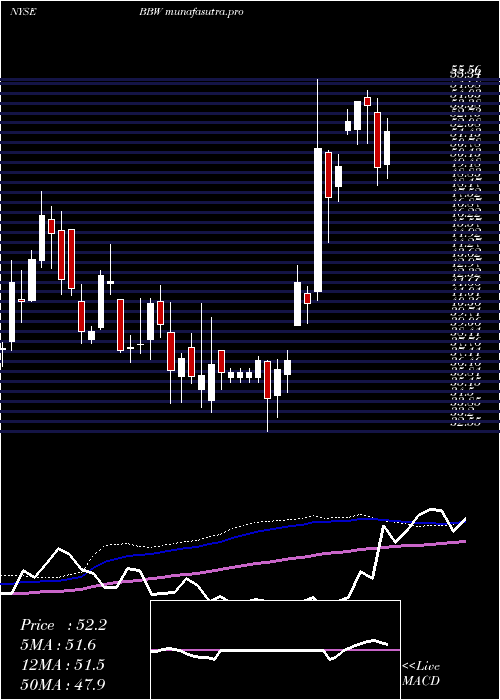This screenshot has width=500, height=700.
Task: Click the 5MA 51.6 label
Action: pos(58,645)
